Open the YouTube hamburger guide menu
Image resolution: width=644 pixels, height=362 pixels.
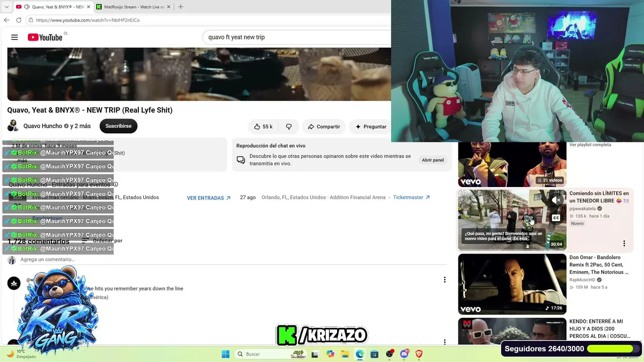click(15, 37)
